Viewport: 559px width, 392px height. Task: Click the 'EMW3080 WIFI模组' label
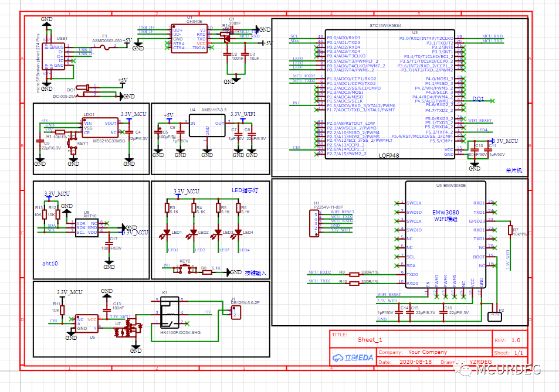(446, 216)
